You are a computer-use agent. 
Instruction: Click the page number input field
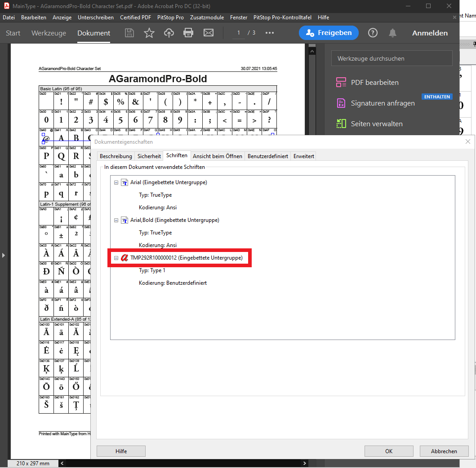point(239,33)
